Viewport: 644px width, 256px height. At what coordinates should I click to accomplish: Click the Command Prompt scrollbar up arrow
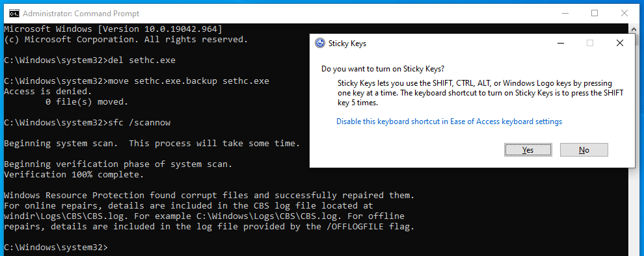point(632,29)
